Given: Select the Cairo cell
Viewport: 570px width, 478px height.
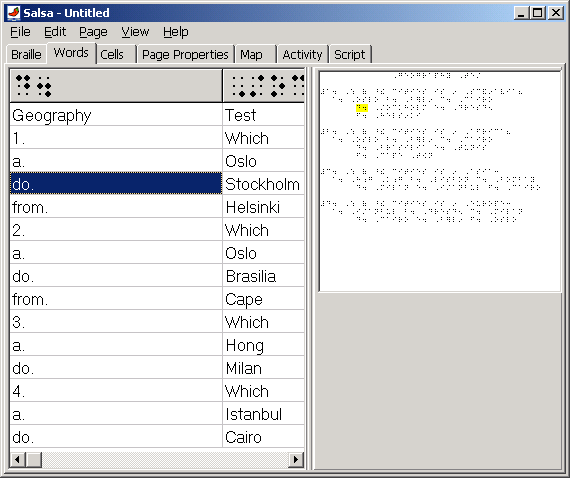Looking at the screenshot, I should point(264,437).
